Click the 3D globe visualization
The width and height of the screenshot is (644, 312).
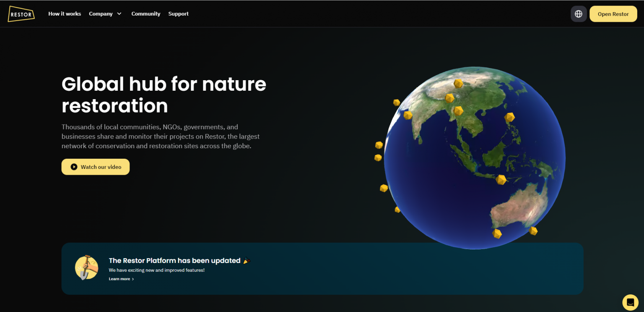(x=475, y=158)
